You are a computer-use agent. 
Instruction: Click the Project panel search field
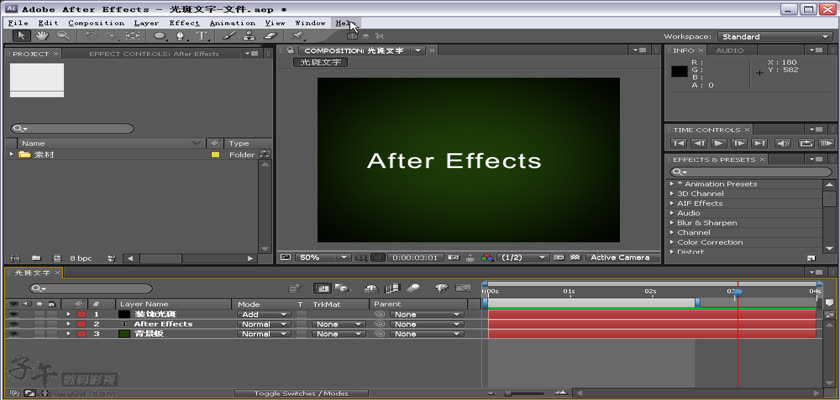click(72, 129)
